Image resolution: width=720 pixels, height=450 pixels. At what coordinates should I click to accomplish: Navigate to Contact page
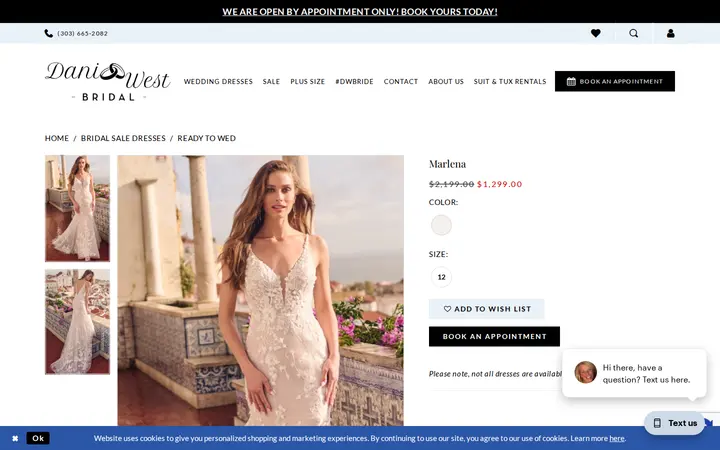(401, 81)
